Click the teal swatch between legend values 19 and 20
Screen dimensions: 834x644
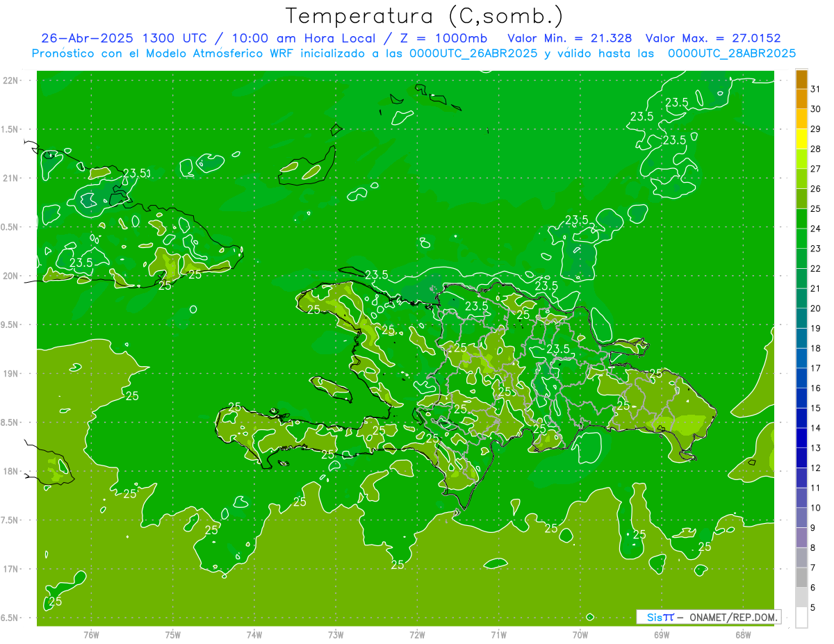(801, 319)
